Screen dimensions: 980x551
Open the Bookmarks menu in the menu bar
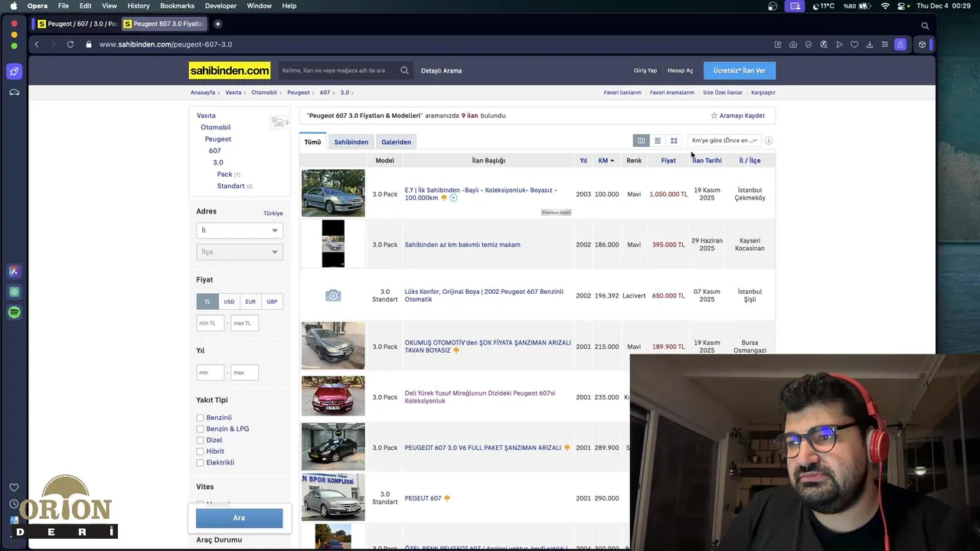tap(177, 6)
